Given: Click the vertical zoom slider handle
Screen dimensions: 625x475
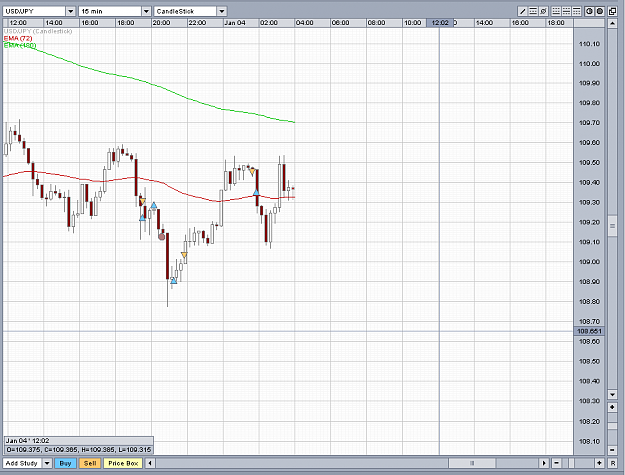Looking at the screenshot, I should click(x=613, y=426).
